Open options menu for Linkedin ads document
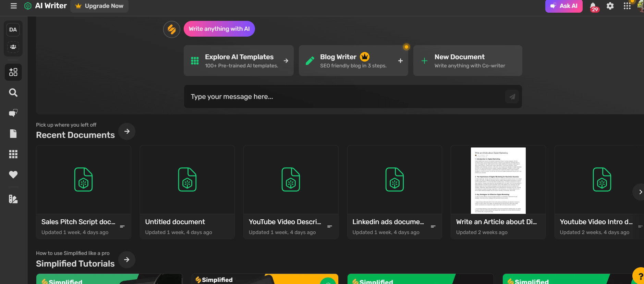The image size is (644, 284). pyautogui.click(x=433, y=227)
